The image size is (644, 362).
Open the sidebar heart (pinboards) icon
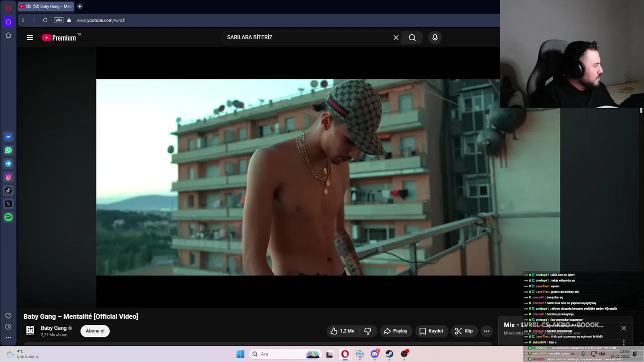(8, 316)
